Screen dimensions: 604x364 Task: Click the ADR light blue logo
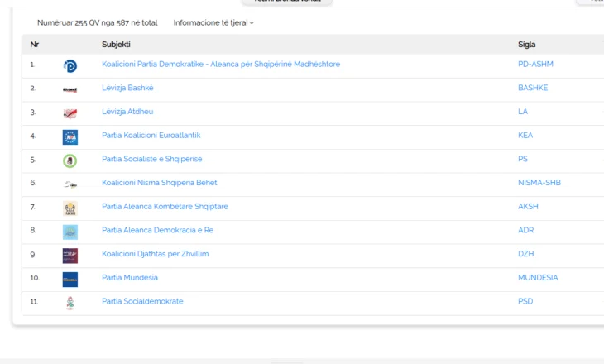[x=70, y=232]
